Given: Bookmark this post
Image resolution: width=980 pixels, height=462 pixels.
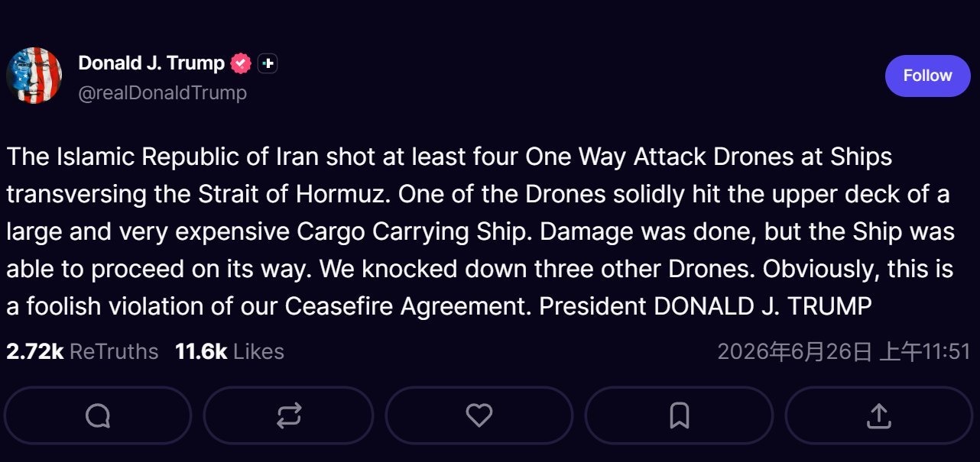Looking at the screenshot, I should [x=679, y=415].
